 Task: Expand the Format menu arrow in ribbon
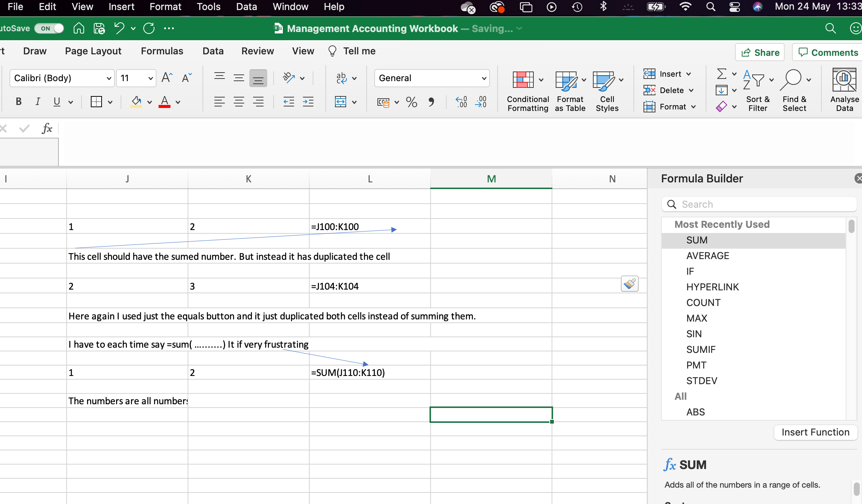(x=693, y=107)
